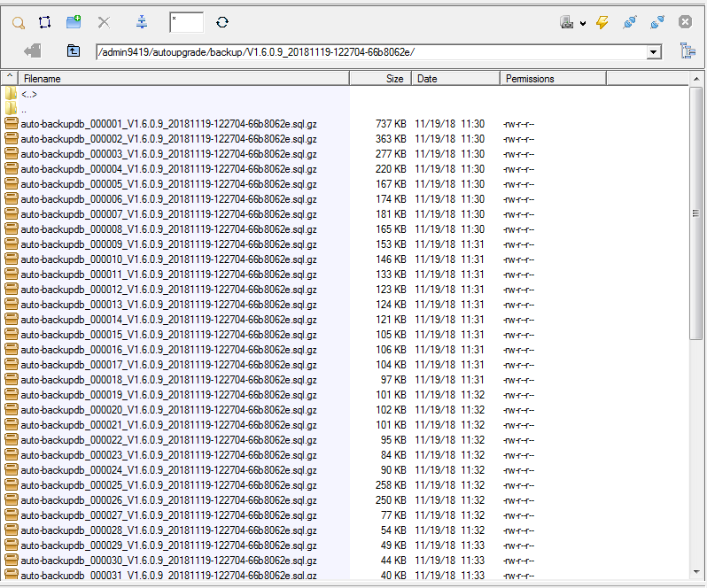
Task: Select file auto-backupdb_000009 sql.gz
Action: coord(168,244)
